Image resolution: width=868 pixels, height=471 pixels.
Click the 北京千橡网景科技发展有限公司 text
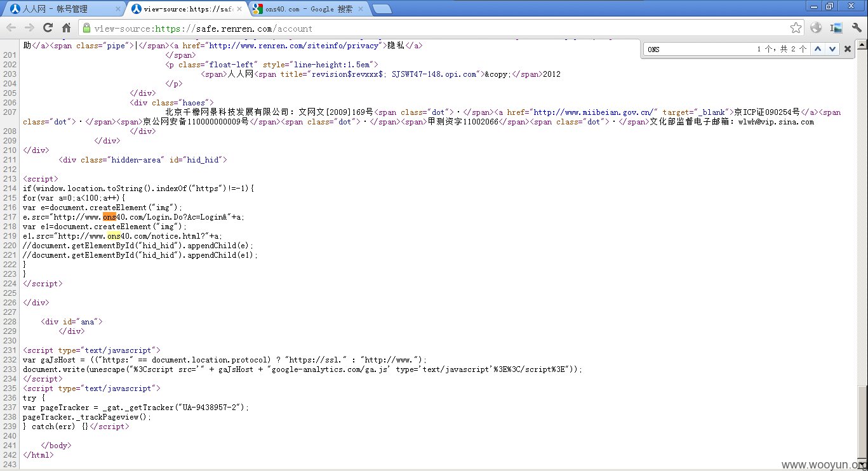[x=227, y=112]
